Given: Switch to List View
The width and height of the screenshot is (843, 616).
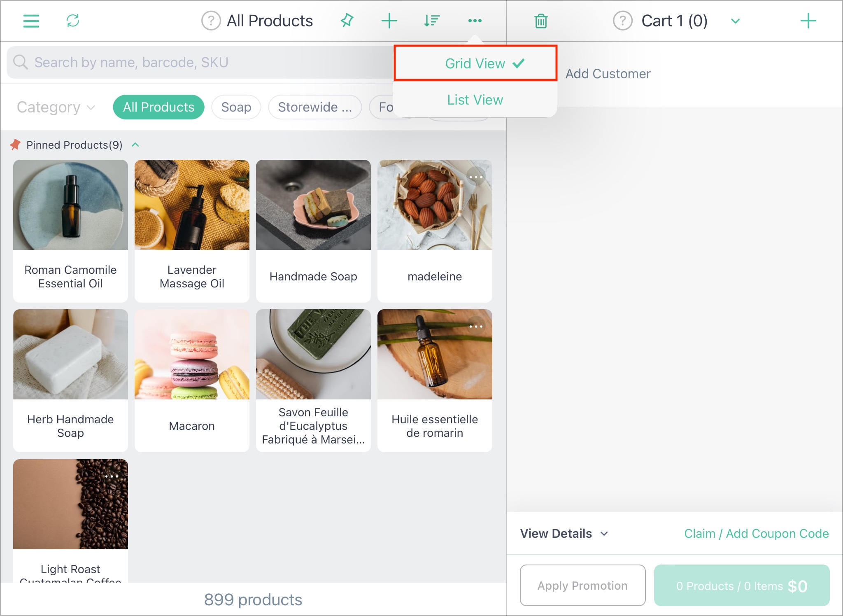Looking at the screenshot, I should tap(475, 100).
